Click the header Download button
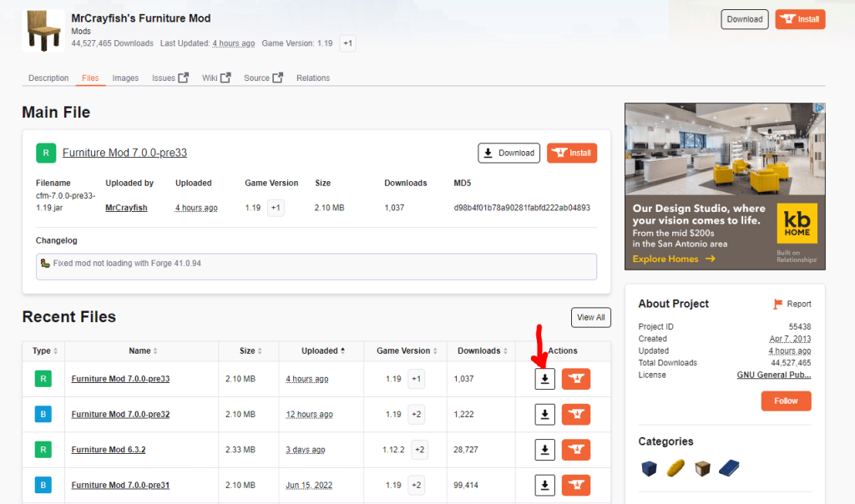Viewport: 855px width, 504px height. pos(744,19)
